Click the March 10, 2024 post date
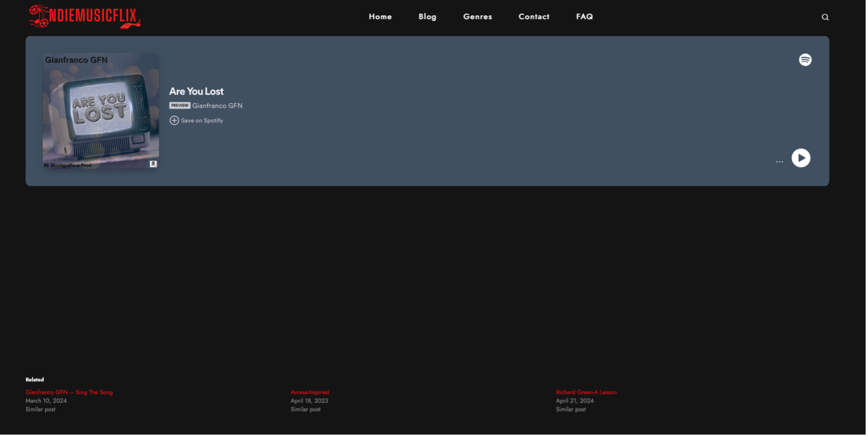868x436 pixels. point(46,402)
